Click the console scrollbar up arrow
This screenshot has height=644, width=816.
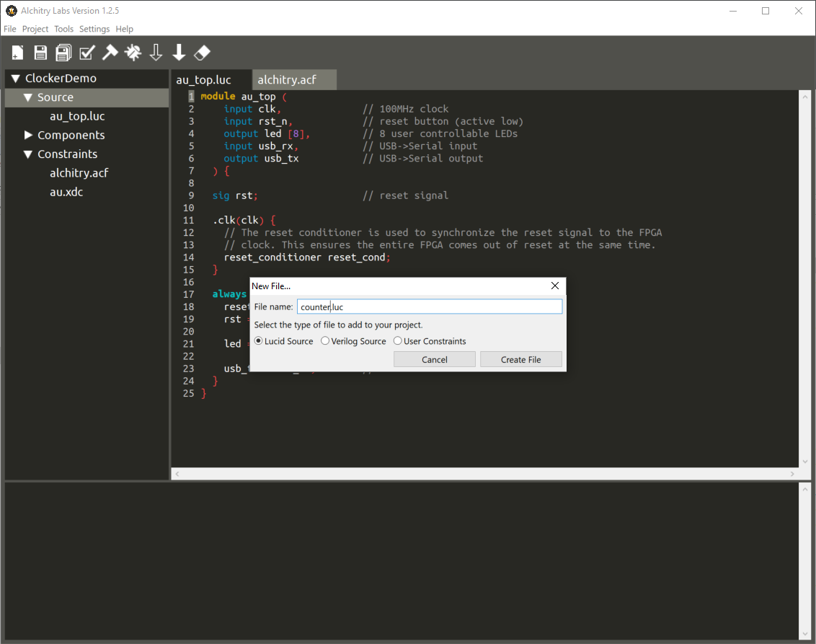[805, 490]
